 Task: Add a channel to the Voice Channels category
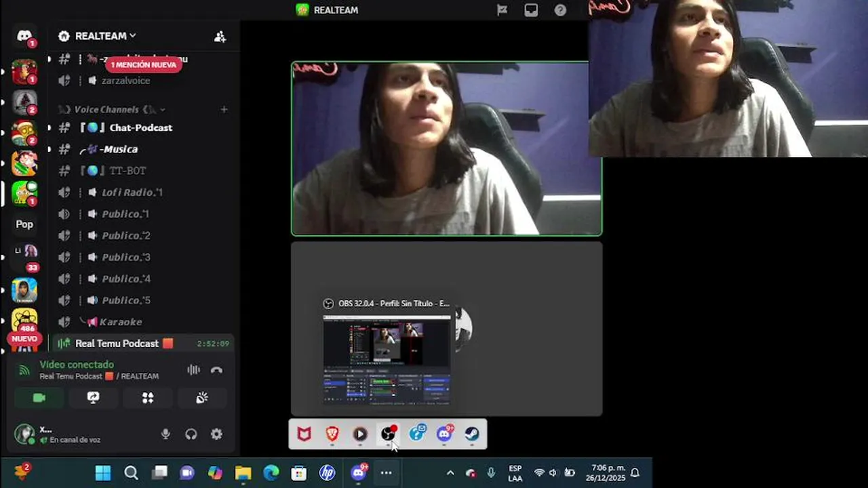click(224, 109)
